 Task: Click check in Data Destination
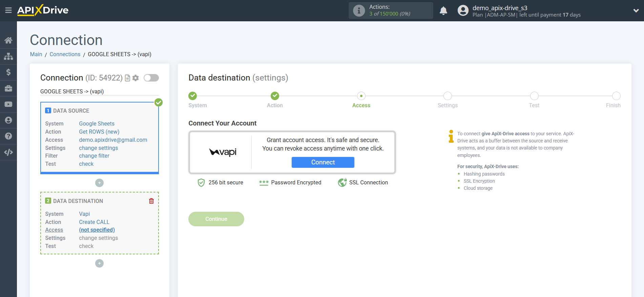[x=86, y=246]
